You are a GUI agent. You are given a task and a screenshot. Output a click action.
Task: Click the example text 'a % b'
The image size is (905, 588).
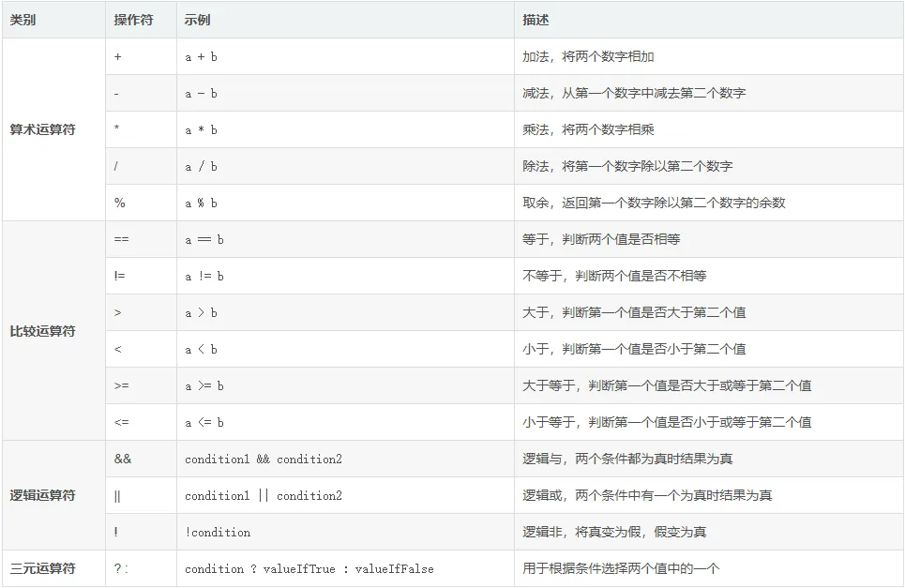pos(202,204)
